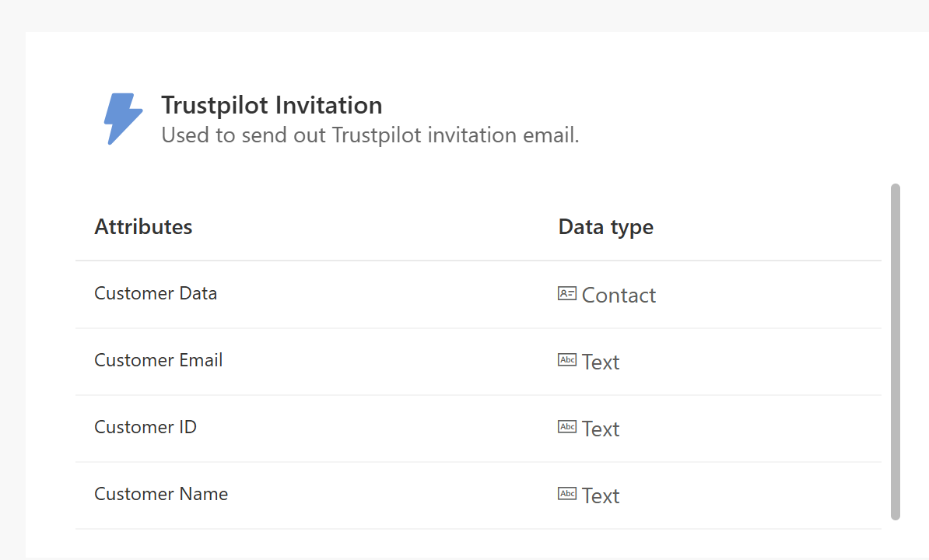This screenshot has width=929, height=560.
Task: Select the Customer ID attribute
Action: [x=145, y=427]
